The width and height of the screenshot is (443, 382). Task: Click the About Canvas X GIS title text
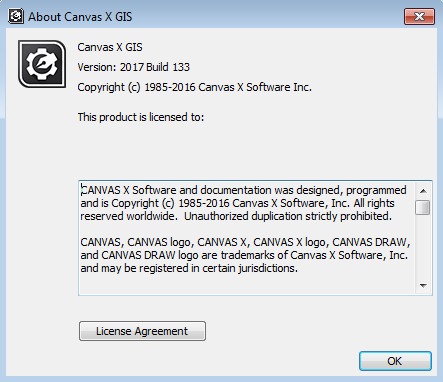pyautogui.click(x=80, y=17)
